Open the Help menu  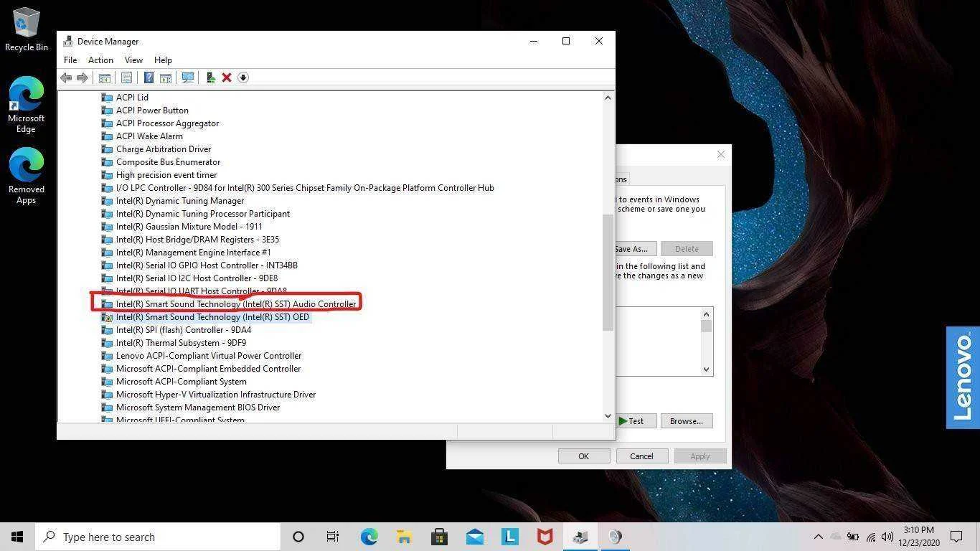click(x=163, y=60)
